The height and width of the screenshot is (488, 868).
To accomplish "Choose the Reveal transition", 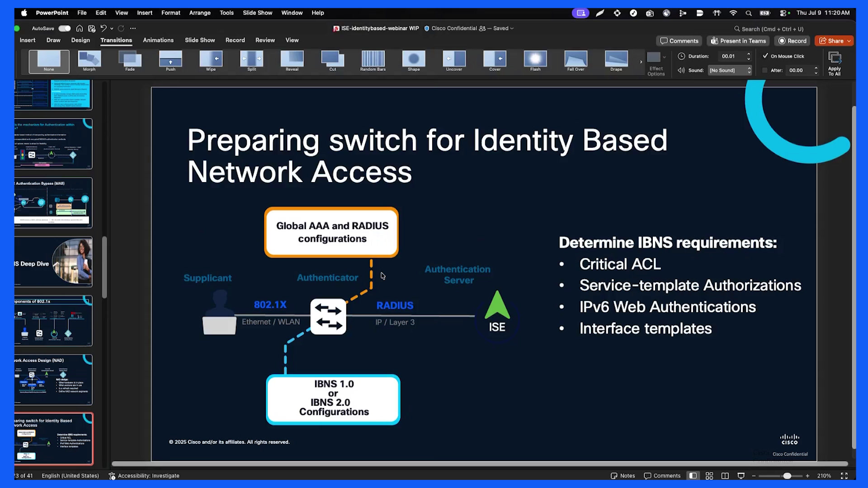I will point(292,61).
